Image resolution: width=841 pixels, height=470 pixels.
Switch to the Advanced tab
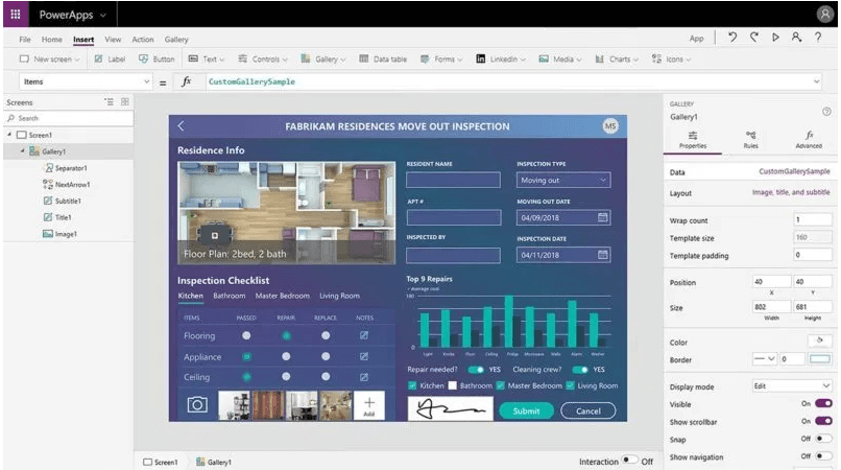point(808,140)
